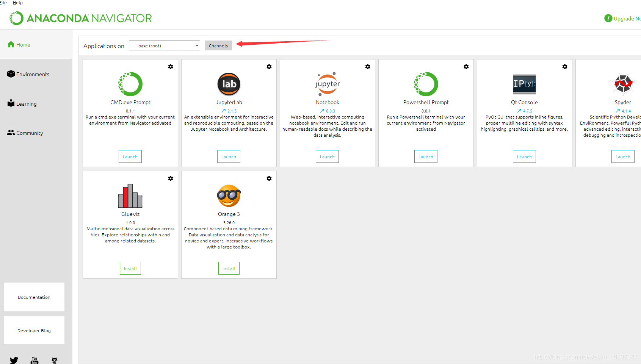Click the Spyder spider-web logo
This screenshot has height=364, width=641.
pos(623,84)
